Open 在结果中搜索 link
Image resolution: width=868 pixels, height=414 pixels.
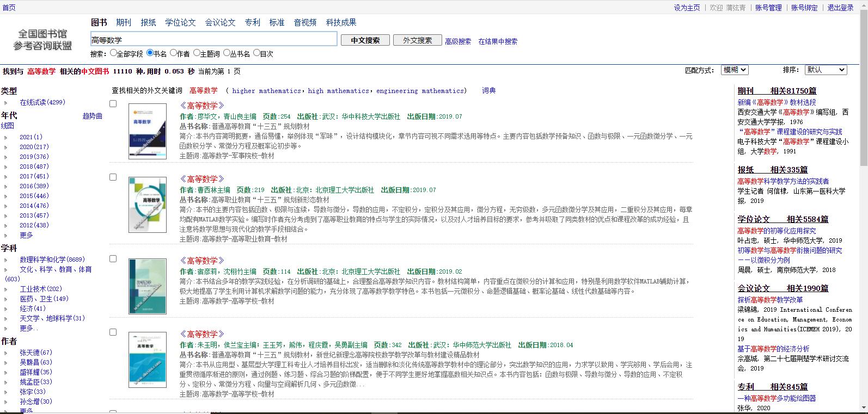[x=498, y=41]
